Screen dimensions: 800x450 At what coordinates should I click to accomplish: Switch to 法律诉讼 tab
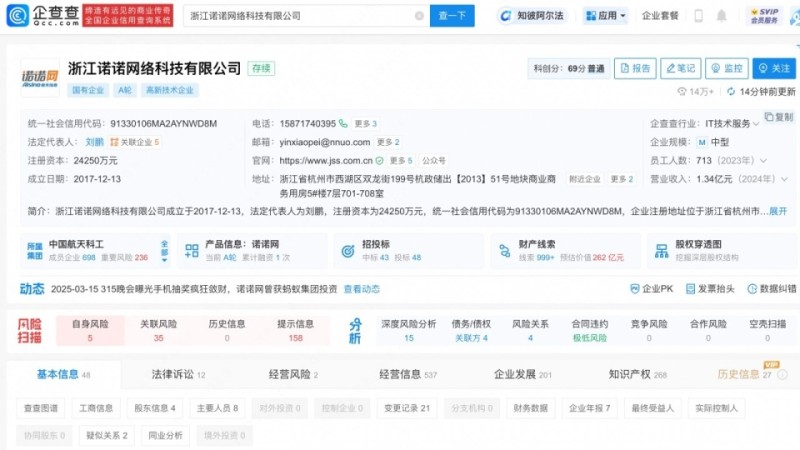(x=178, y=374)
